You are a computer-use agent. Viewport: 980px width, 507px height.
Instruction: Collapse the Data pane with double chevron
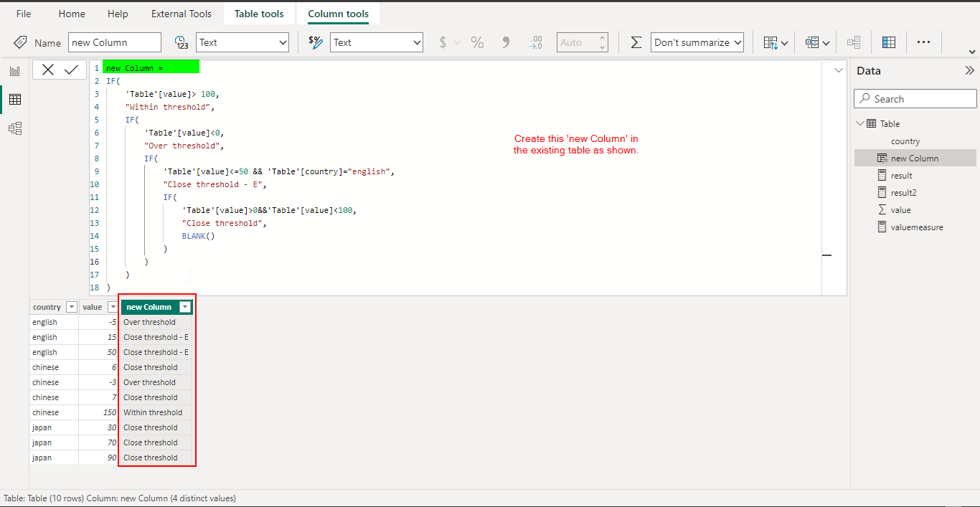click(969, 70)
